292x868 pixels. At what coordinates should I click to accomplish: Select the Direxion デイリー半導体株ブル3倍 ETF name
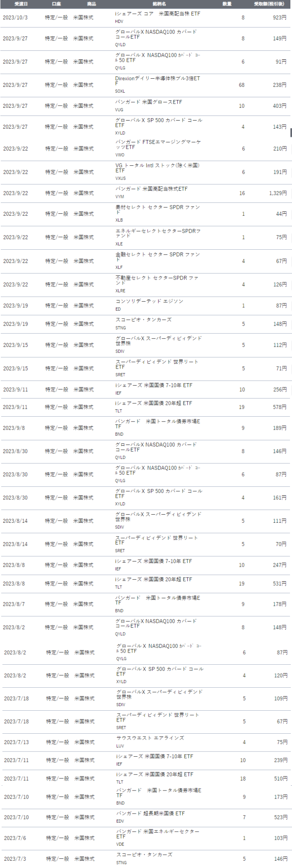(157, 81)
